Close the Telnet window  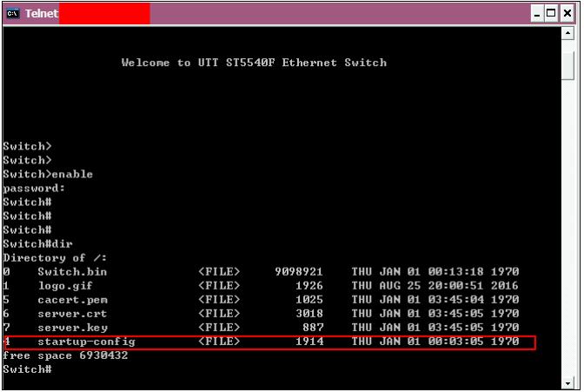click(567, 14)
